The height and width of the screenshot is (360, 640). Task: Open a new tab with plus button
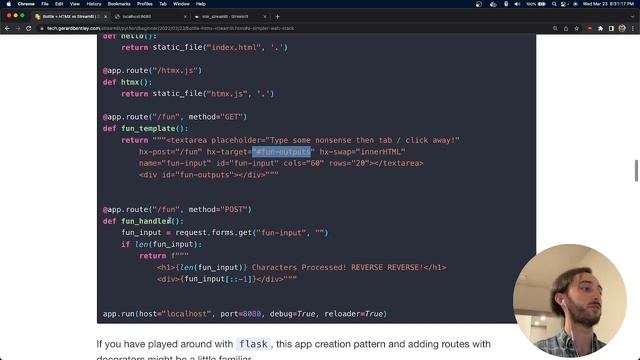[x=278, y=17]
